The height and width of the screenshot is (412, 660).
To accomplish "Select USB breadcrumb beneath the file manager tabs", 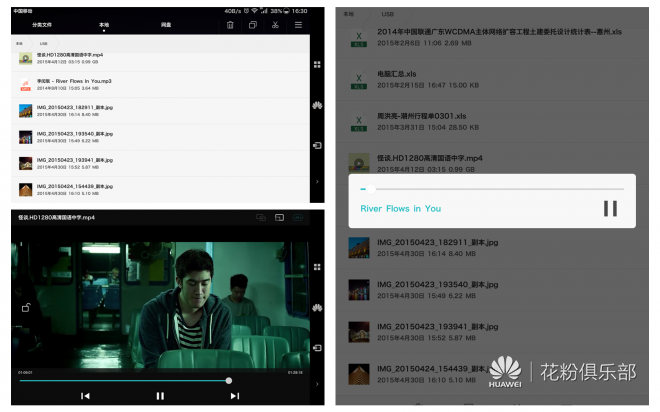I will tap(43, 43).
